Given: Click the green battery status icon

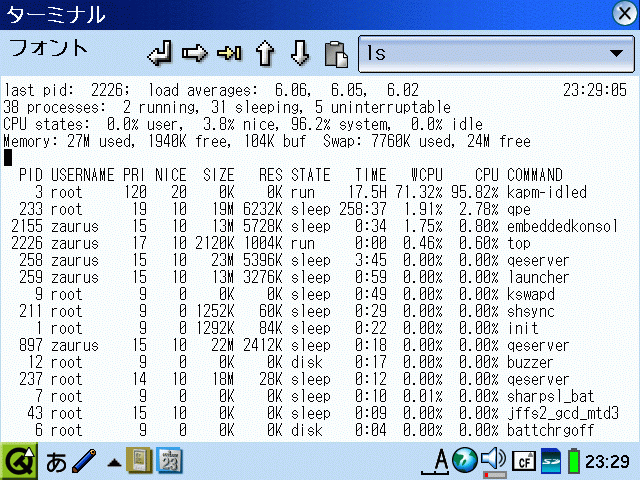Looking at the screenshot, I should (x=574, y=461).
